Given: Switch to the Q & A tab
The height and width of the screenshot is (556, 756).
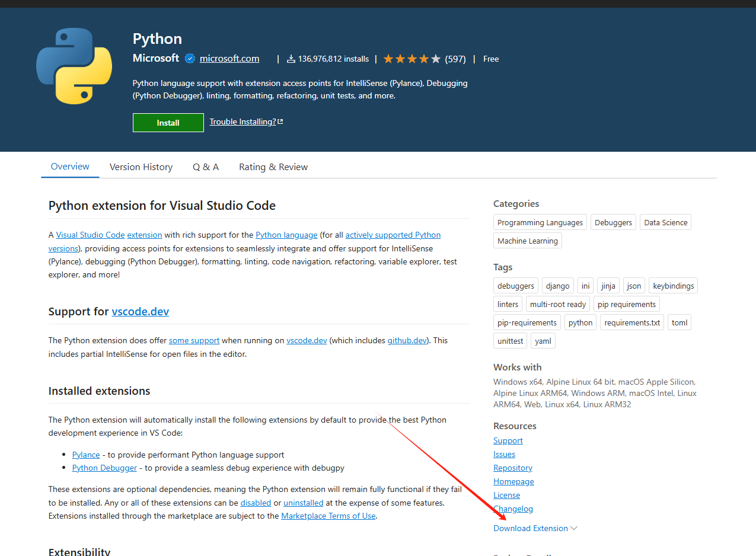Looking at the screenshot, I should 206,167.
